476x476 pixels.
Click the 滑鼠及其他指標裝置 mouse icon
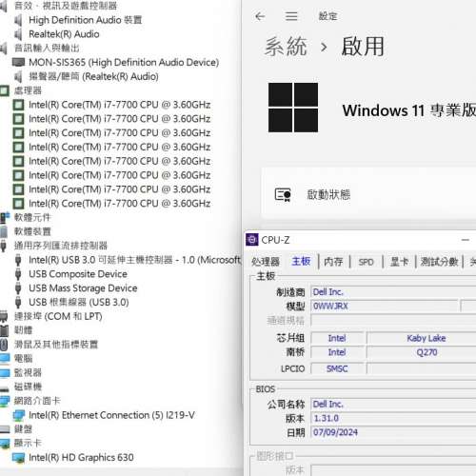(x=4, y=345)
